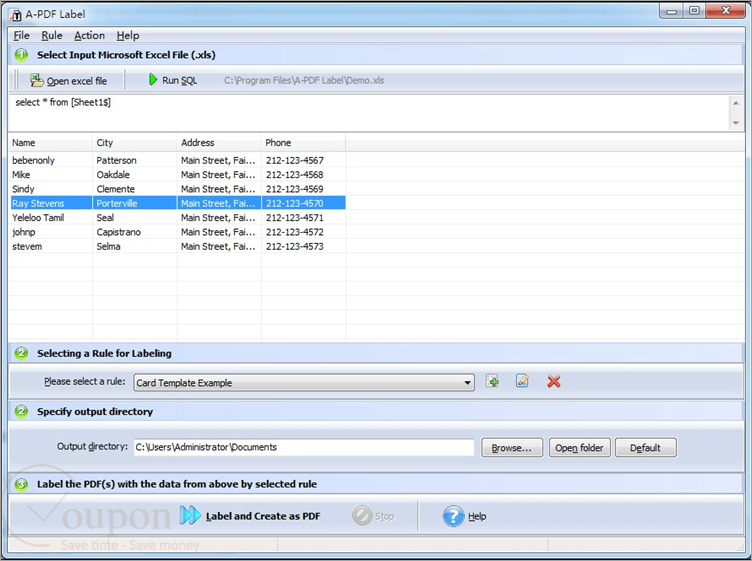Click the Patterson city cell

(117, 160)
